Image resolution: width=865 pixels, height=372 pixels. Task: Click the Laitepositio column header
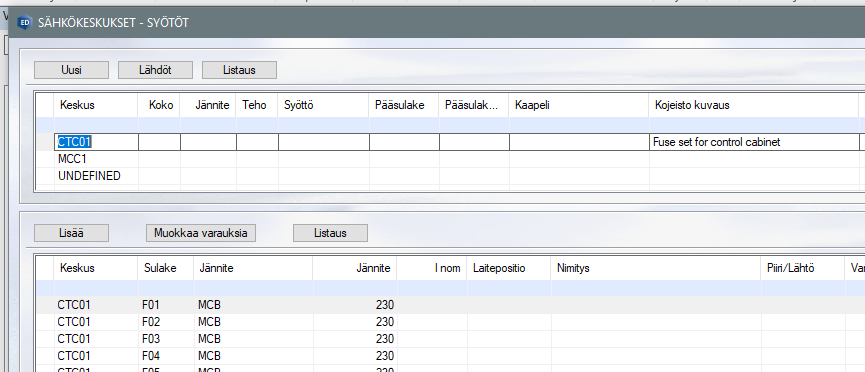tap(509, 268)
